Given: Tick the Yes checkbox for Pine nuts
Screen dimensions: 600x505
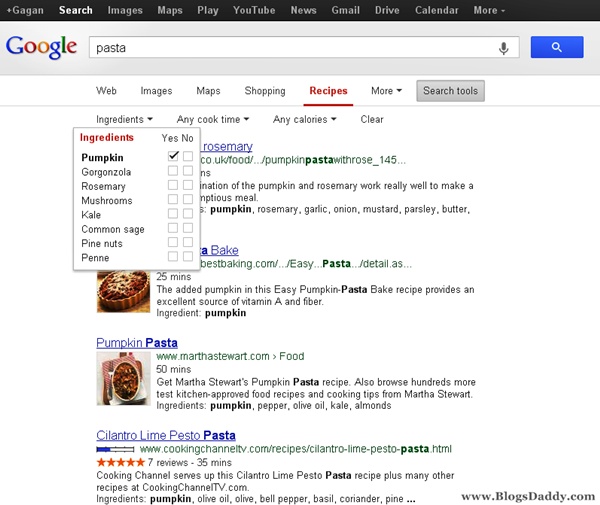Looking at the screenshot, I should click(173, 242).
